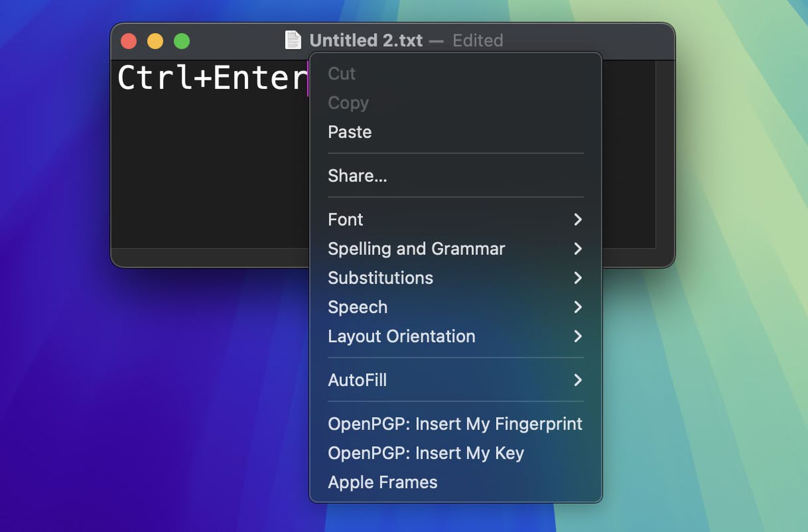Viewport: 808px width, 532px height.
Task: Click the Layout Orientation chevron
Action: (x=578, y=337)
